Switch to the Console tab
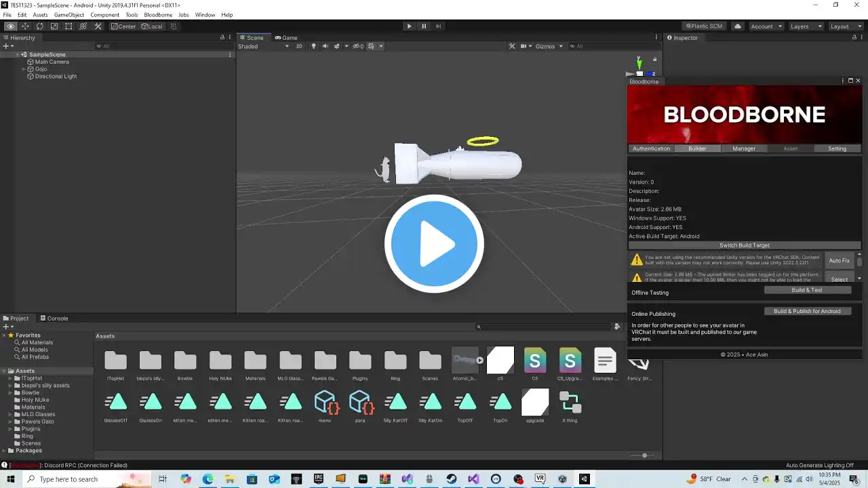The width and height of the screenshot is (868, 488). tap(54, 318)
